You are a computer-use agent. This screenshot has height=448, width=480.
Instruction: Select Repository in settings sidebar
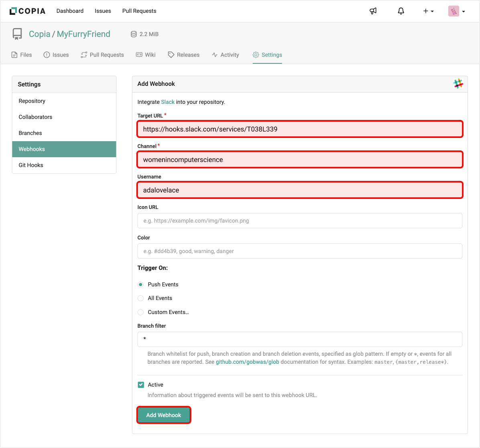(64, 101)
